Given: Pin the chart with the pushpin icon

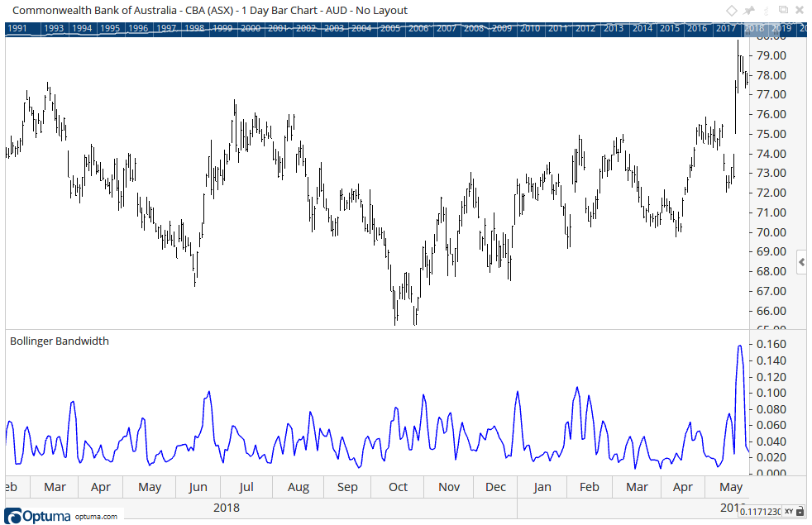Looking at the screenshot, I should (x=749, y=11).
